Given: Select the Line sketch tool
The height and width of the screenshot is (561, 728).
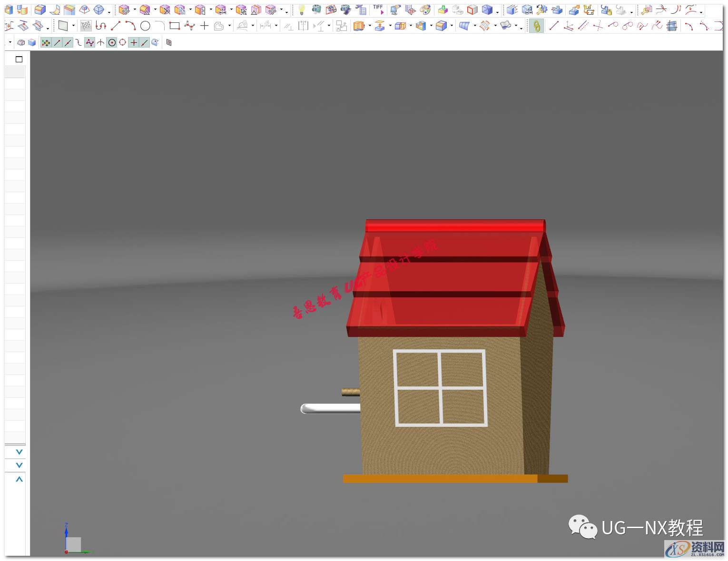Looking at the screenshot, I should pyautogui.click(x=116, y=26).
